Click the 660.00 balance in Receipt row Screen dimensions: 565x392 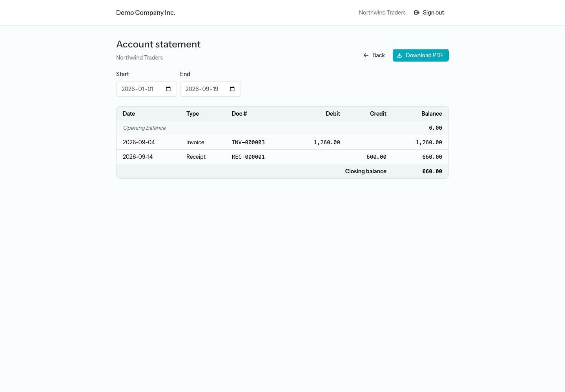point(432,157)
